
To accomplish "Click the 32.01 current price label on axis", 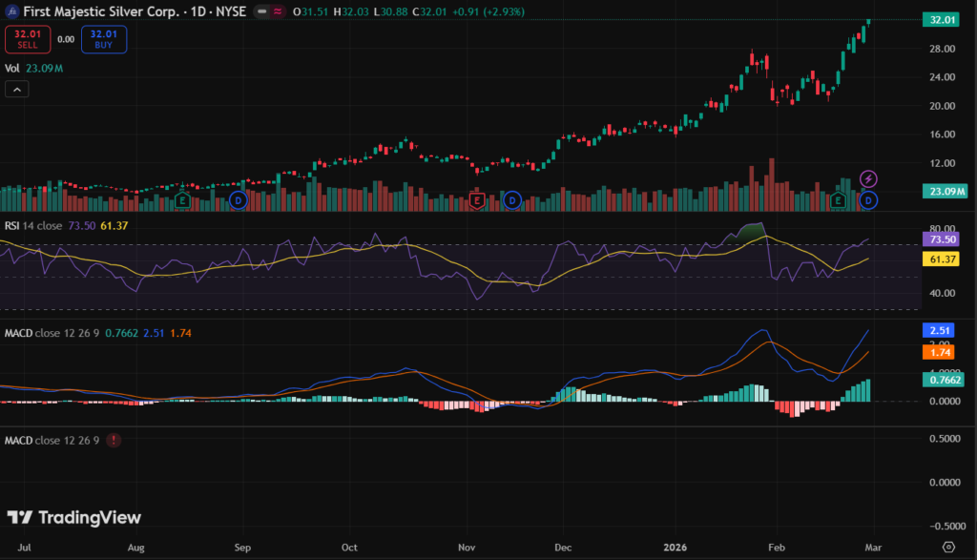I will point(943,20).
